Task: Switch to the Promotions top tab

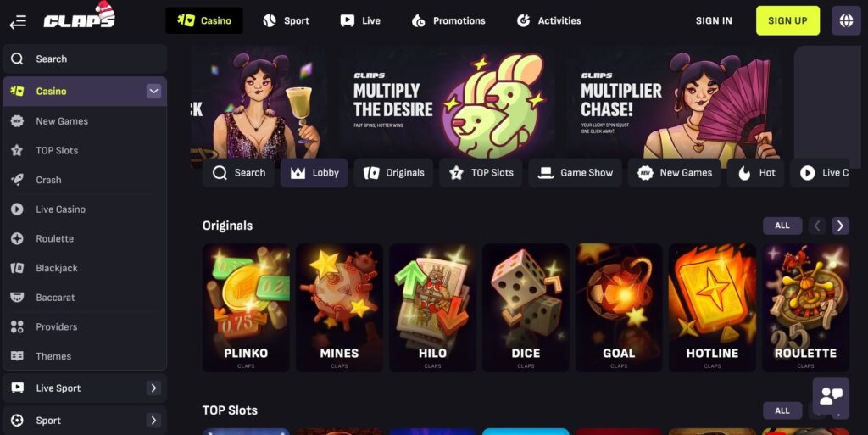Action: [448, 20]
